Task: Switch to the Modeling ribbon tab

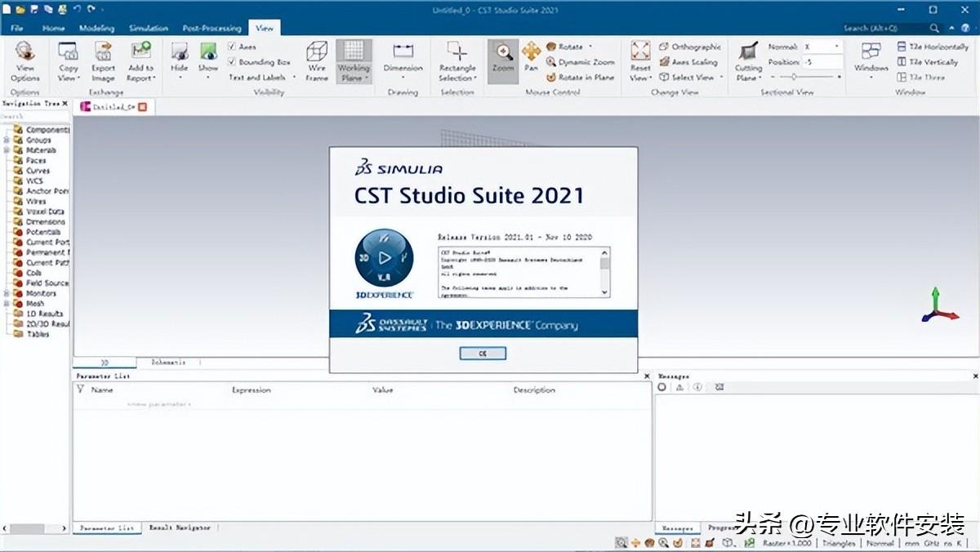Action: 97,28
